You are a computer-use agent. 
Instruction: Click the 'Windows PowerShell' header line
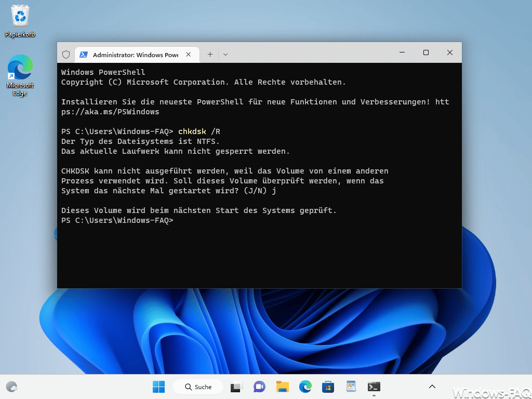point(103,72)
